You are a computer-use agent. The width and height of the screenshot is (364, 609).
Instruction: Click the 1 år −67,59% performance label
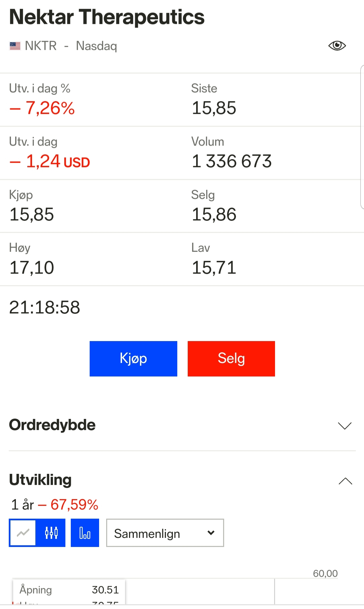click(x=55, y=505)
